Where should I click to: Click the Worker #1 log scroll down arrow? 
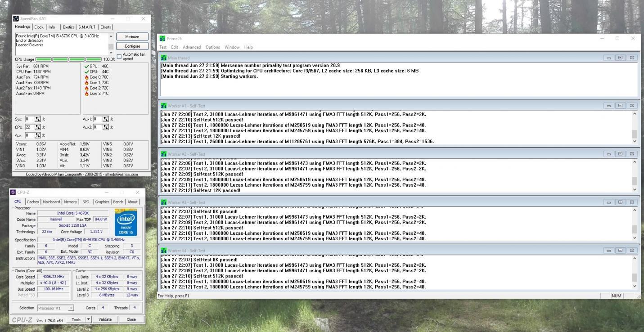click(x=635, y=141)
